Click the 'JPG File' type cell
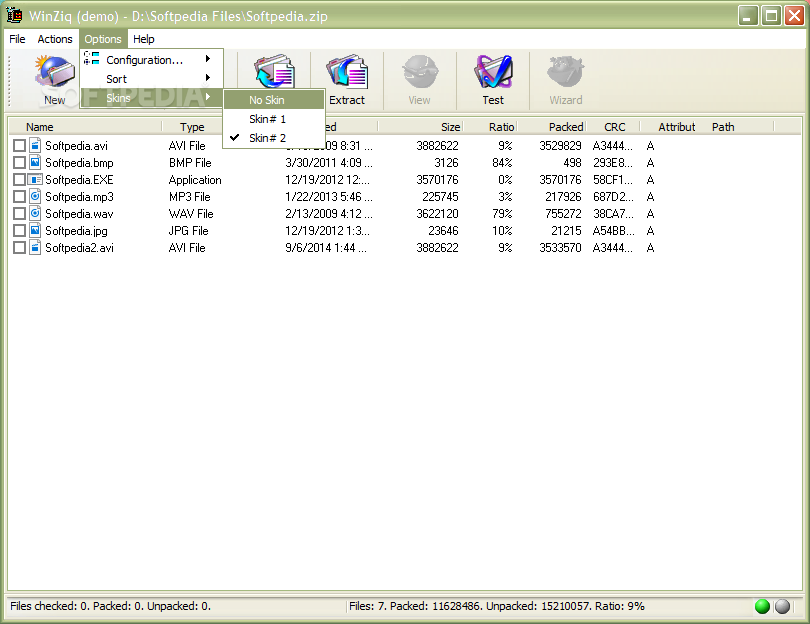 188,231
